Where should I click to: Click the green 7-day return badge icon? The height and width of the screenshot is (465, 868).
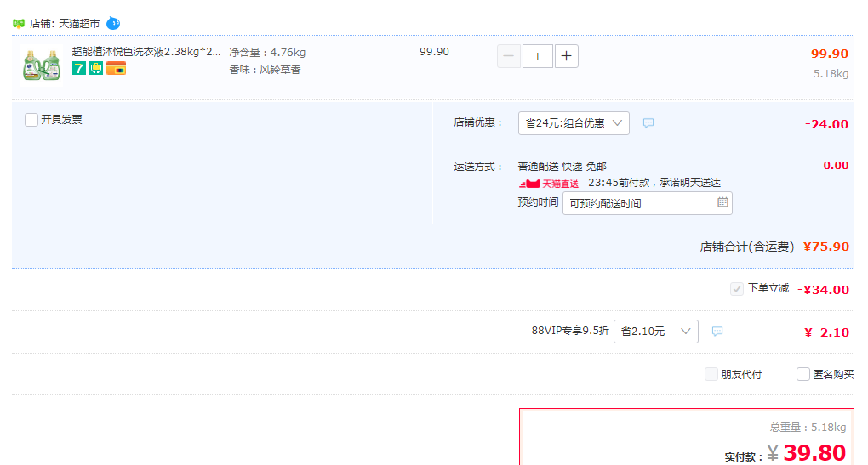(x=79, y=69)
